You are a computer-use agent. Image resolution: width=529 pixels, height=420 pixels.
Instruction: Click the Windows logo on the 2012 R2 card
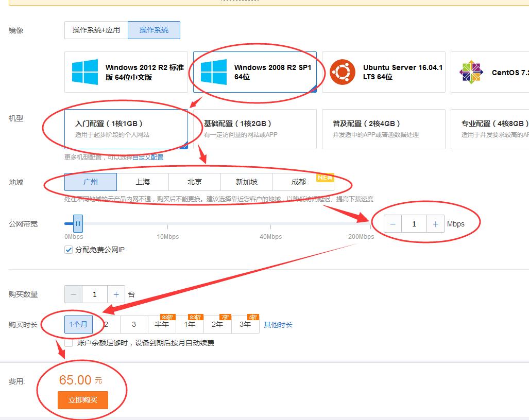[x=85, y=72]
